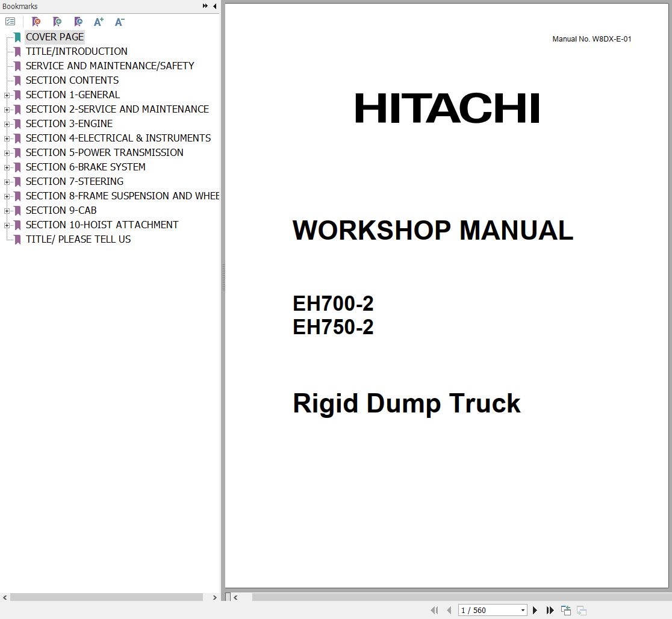Decrease bookmark font size with A-

[120, 22]
